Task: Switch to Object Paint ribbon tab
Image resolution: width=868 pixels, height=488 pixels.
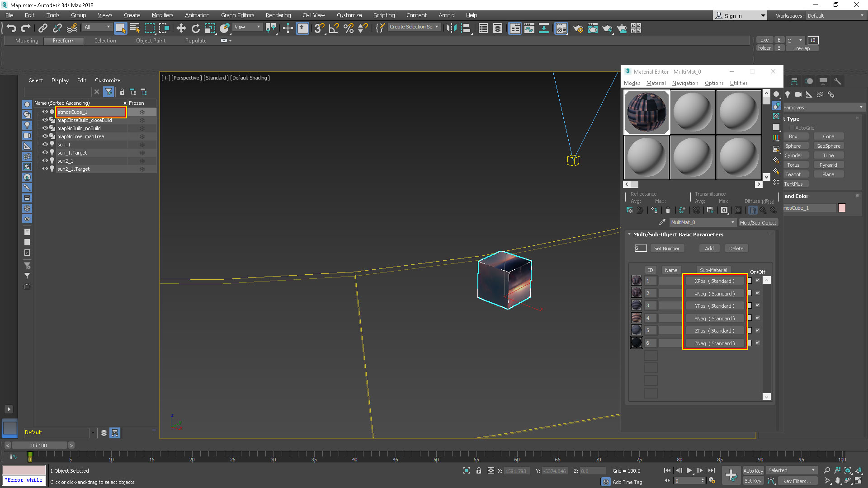Action: [151, 41]
